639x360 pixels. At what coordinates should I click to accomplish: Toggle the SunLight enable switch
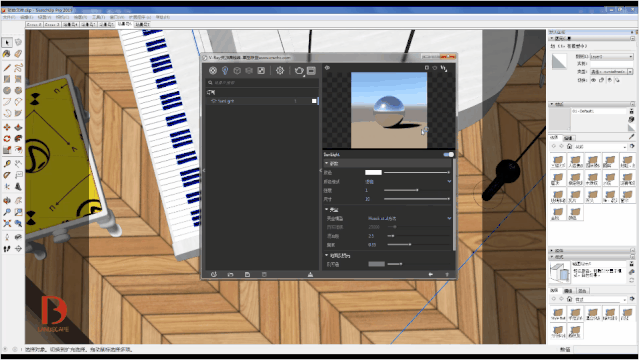449,155
